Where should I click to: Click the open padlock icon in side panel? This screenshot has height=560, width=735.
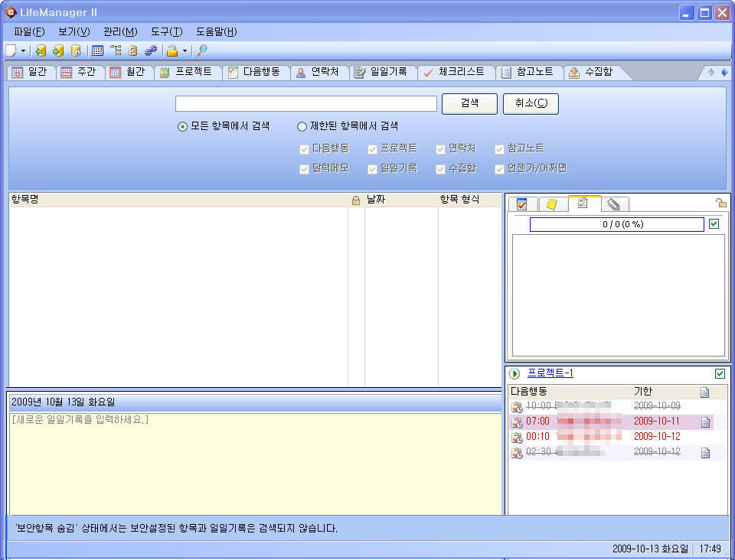click(721, 203)
